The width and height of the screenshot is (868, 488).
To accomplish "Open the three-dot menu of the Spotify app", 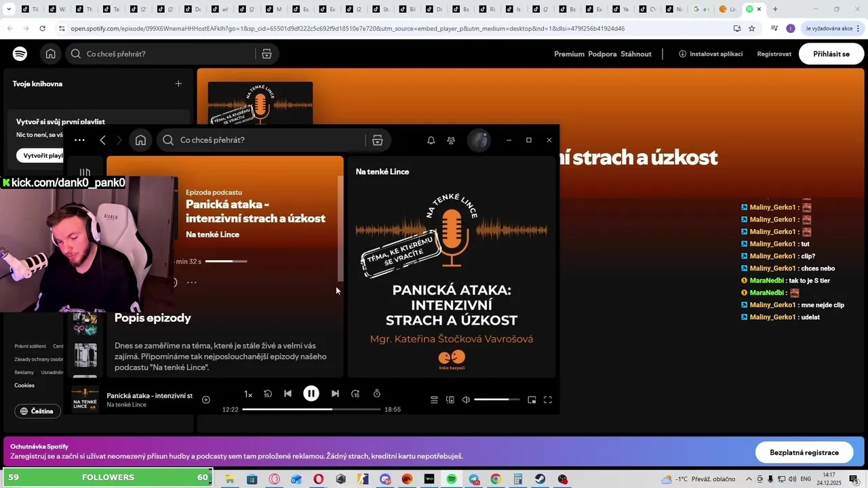I will click(x=79, y=140).
